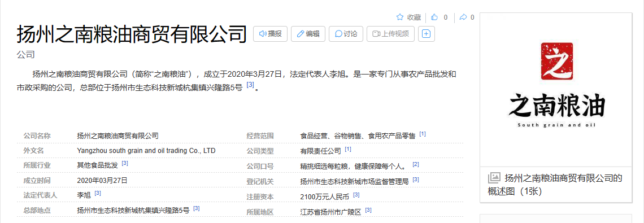The height and width of the screenshot is (223, 644).
Task: Click the 公司名称 field label
Action: coord(37,135)
